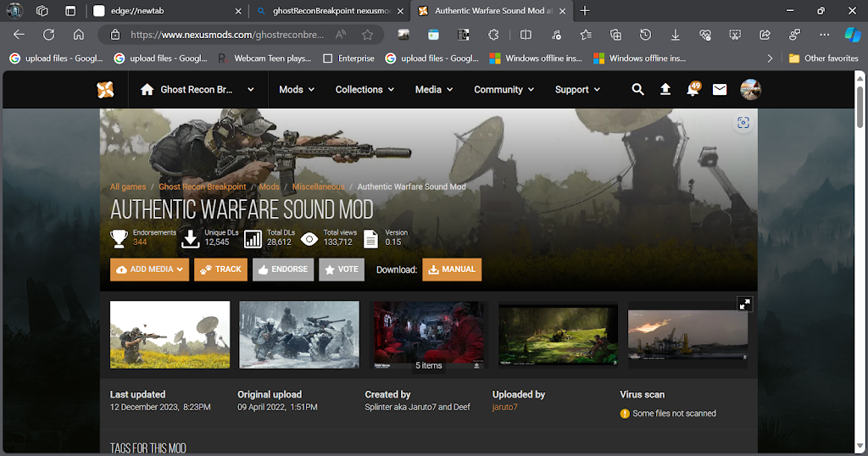Screen dimensions: 868x456
Task: Open Favorites list icon
Action: tap(586, 35)
